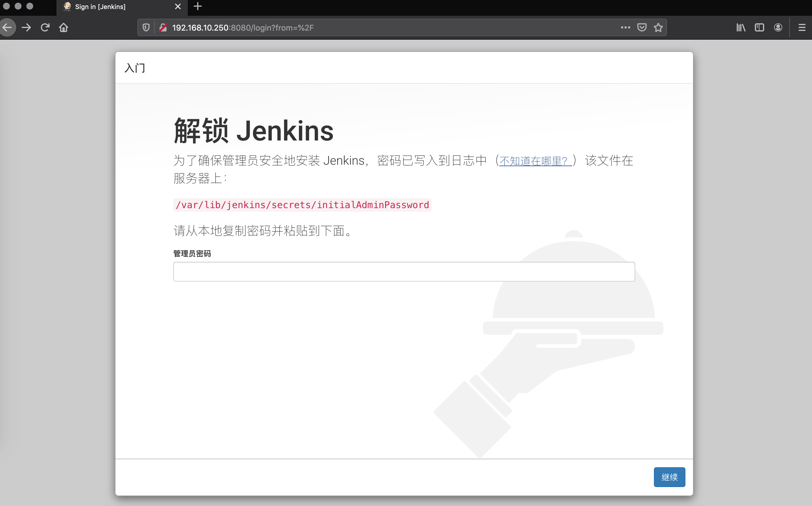Open page actions three-dot menu
Image resolution: width=812 pixels, height=506 pixels.
pyautogui.click(x=625, y=27)
